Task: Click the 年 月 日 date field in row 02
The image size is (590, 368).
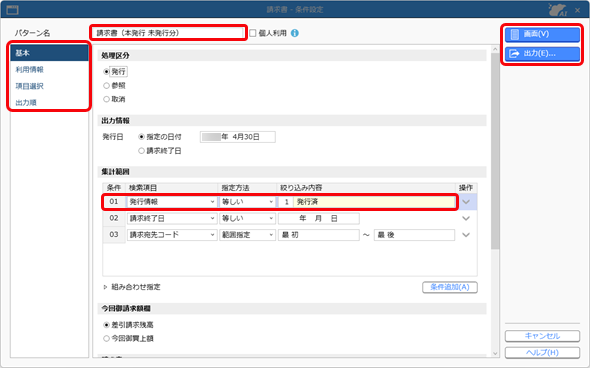Action: (319, 218)
